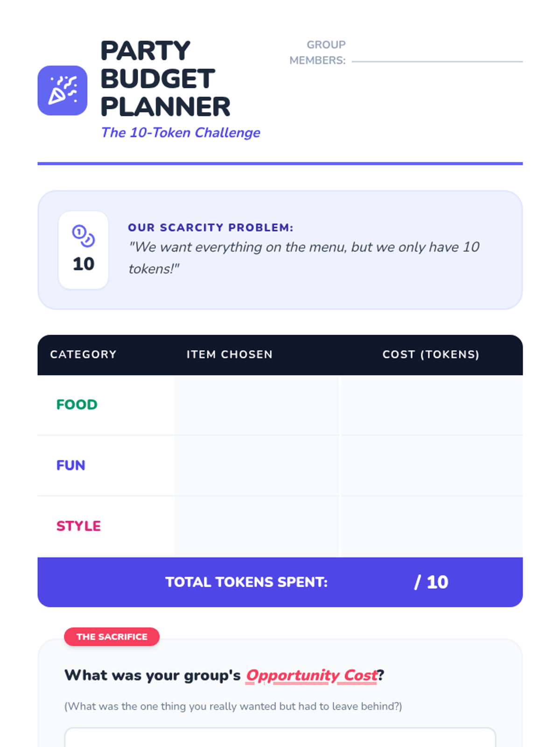This screenshot has width=560, height=747.
Task: Click the underlined Opportunity Cost text
Action: tap(311, 675)
